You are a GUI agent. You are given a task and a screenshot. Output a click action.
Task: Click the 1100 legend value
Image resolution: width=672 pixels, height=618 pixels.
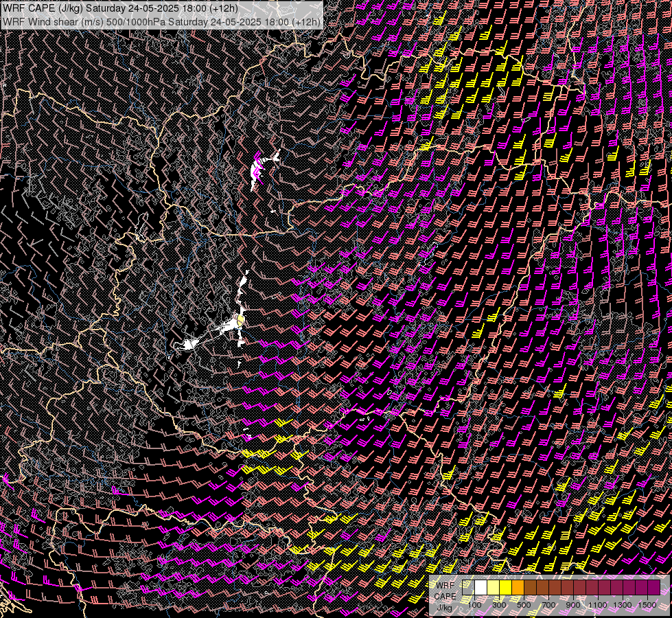click(x=597, y=605)
